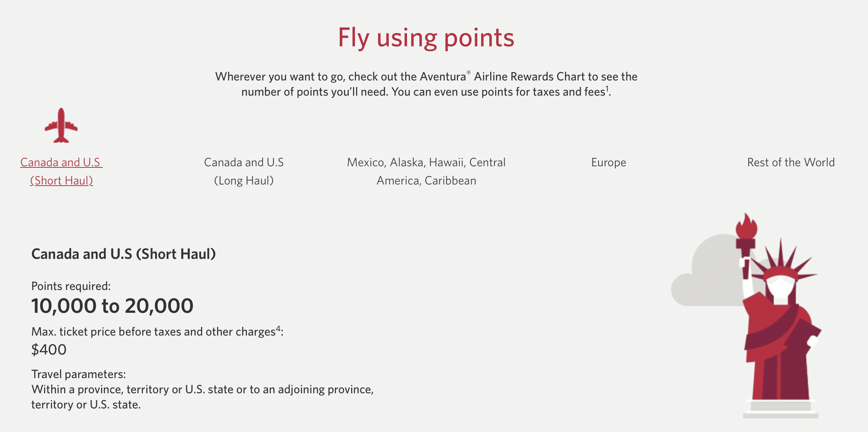The width and height of the screenshot is (868, 432).
Task: Click the Aventura Airline Rewards Chart intro paragraph
Action: click(426, 84)
